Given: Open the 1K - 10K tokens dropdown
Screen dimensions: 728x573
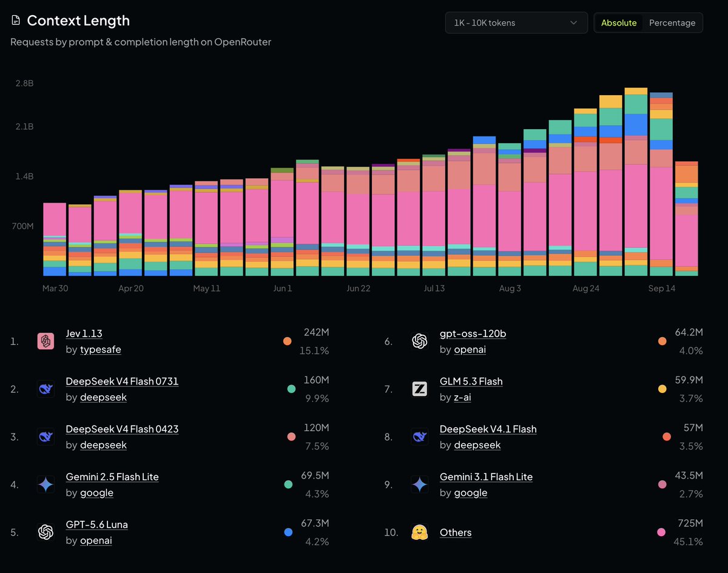Looking at the screenshot, I should tap(516, 22).
